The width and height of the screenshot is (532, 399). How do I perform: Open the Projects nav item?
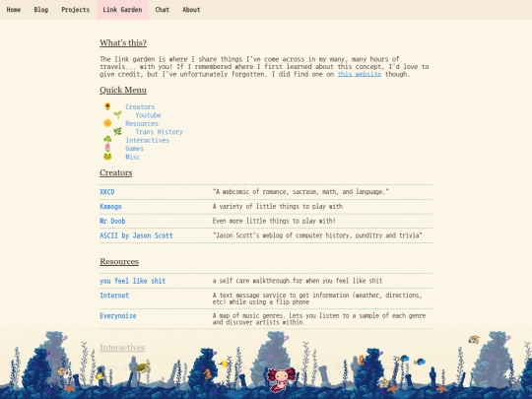tap(75, 10)
